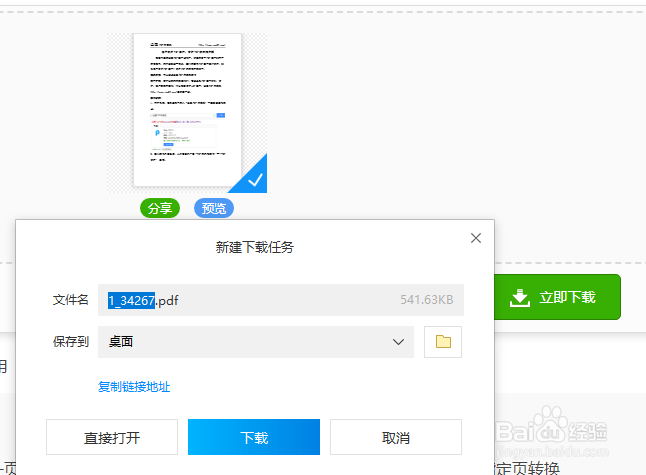Screen dimensions: 646x475
Task: Click the file name input field
Action: click(281, 300)
